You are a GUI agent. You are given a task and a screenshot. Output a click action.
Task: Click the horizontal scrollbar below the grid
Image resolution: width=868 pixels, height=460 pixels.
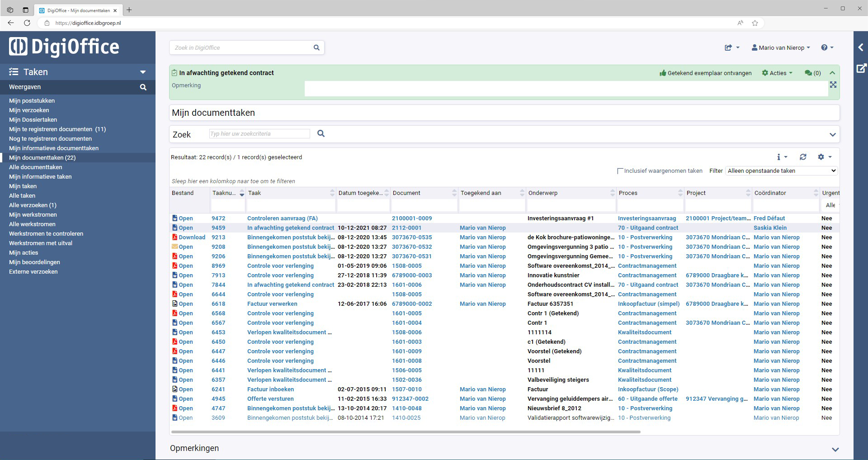pyautogui.click(x=405, y=432)
